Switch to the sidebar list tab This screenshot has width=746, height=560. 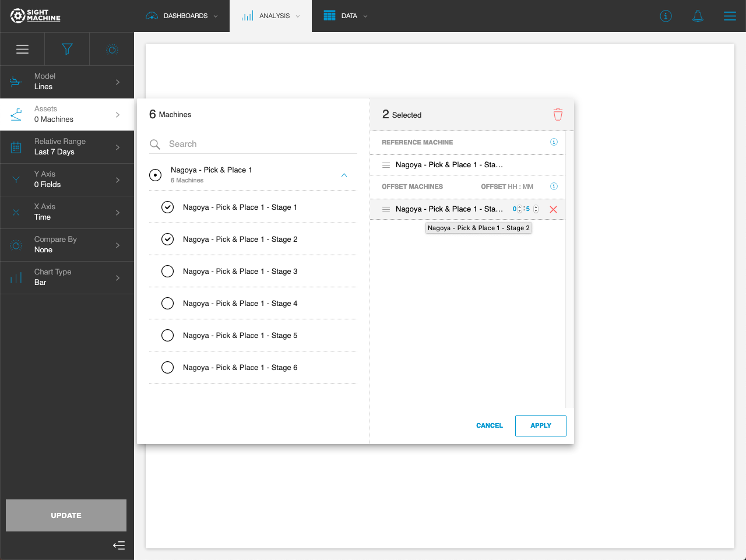[x=22, y=49]
